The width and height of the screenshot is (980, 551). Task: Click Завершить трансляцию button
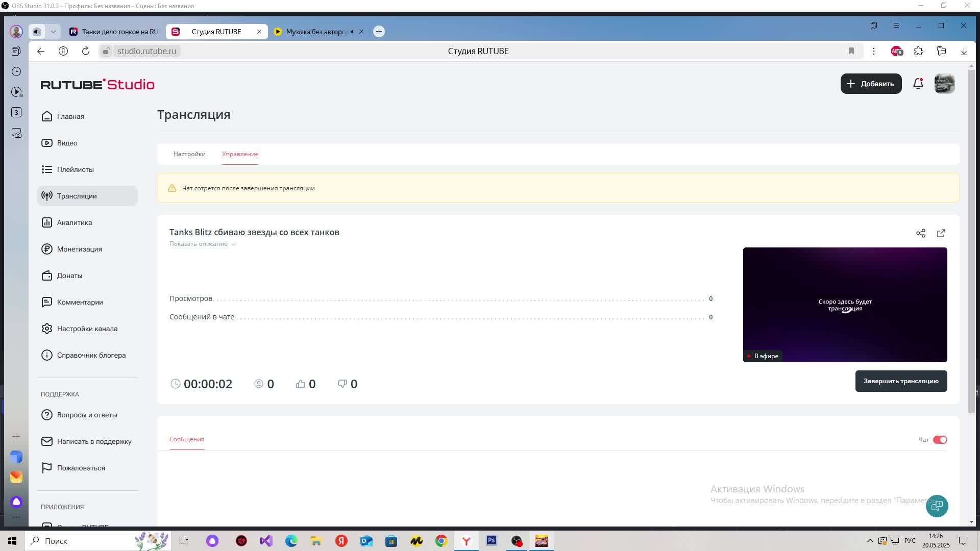[x=901, y=381]
